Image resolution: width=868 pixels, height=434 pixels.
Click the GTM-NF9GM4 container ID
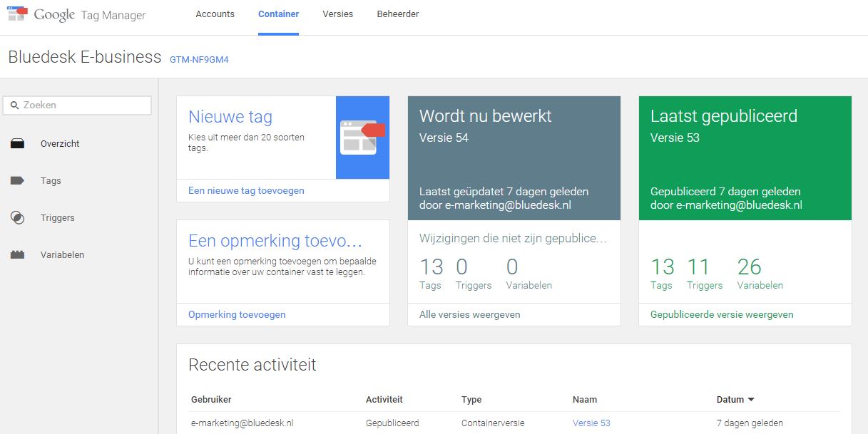coord(199,59)
